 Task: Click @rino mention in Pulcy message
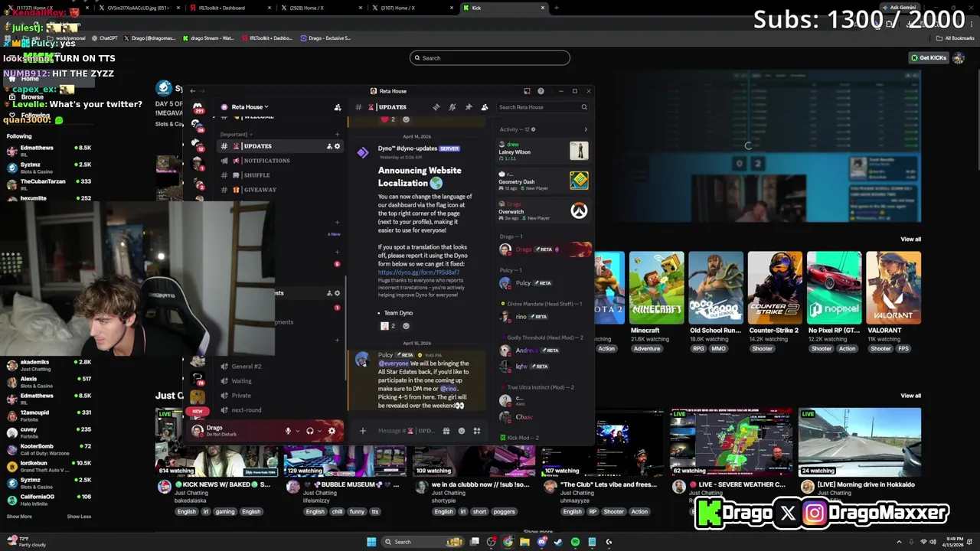448,389
